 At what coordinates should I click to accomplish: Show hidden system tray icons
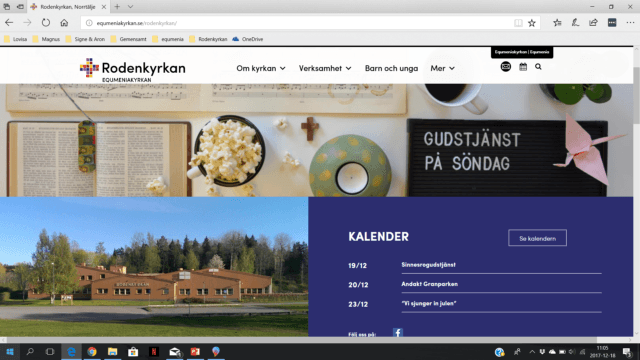point(532,352)
